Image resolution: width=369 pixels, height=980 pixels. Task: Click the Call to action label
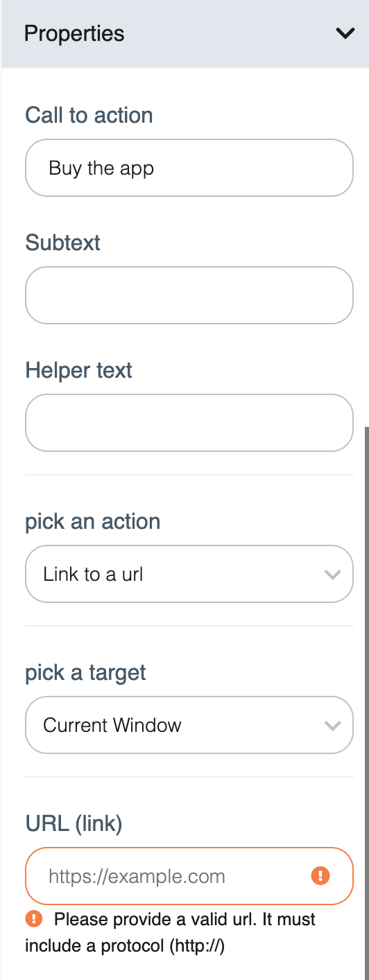pyautogui.click(x=89, y=115)
